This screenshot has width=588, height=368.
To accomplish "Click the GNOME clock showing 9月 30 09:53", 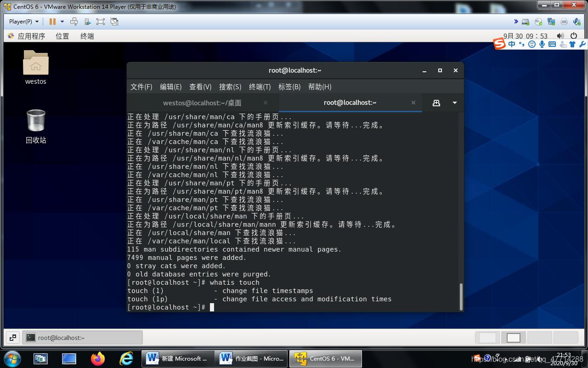I will pyautogui.click(x=526, y=36).
